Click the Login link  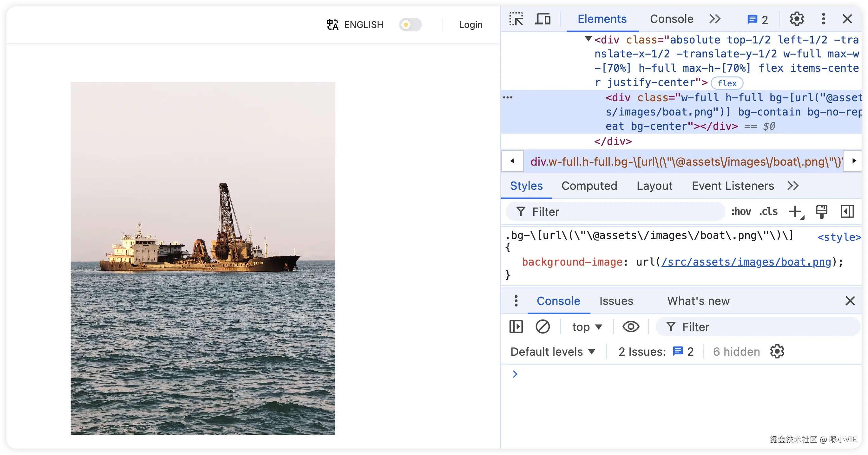coord(470,25)
